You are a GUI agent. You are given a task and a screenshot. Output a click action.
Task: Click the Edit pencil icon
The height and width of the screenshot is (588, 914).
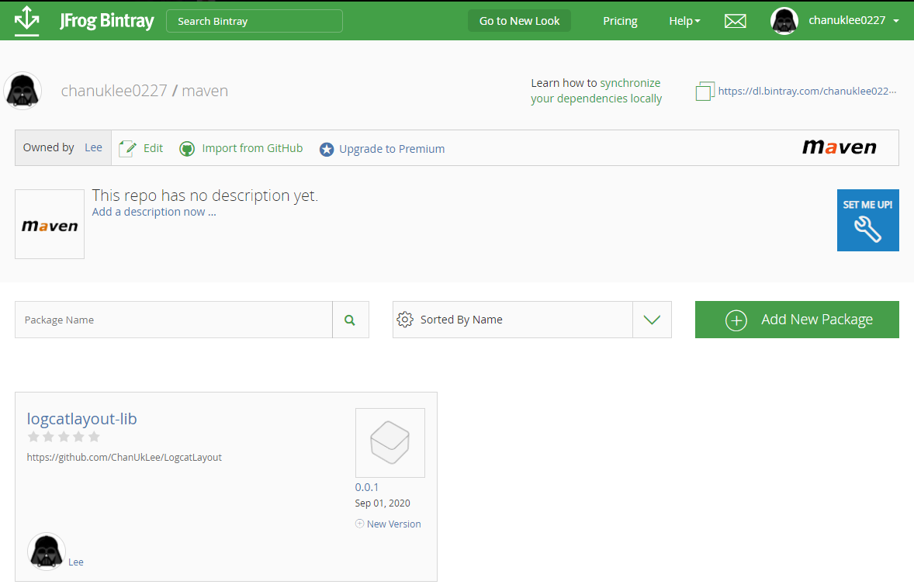point(128,149)
